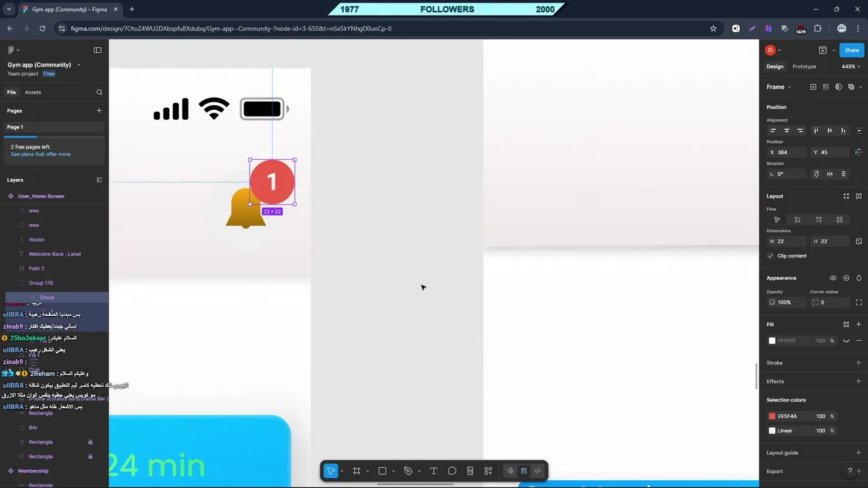Viewport: 868px width, 488px height.
Task: Select the Move tool in bottom toolbar
Action: (331, 471)
